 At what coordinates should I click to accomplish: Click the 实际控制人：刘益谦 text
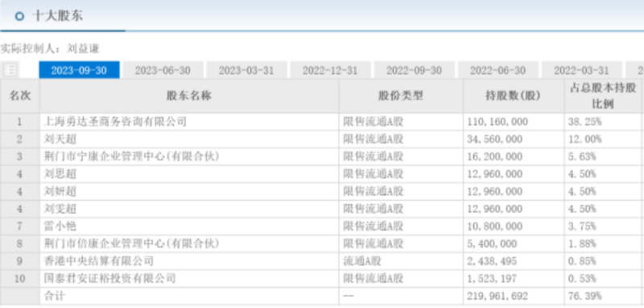tap(50, 48)
